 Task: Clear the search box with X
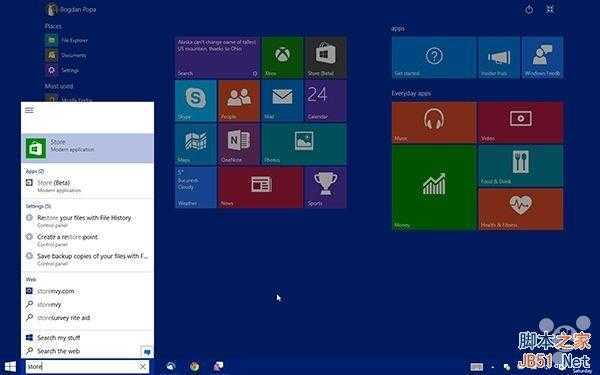pos(143,367)
